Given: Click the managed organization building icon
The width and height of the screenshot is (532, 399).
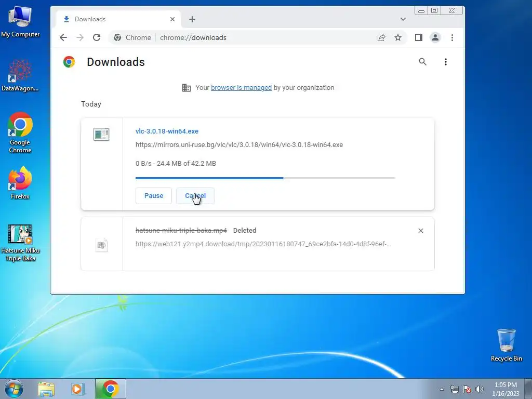Looking at the screenshot, I should click(x=187, y=88).
